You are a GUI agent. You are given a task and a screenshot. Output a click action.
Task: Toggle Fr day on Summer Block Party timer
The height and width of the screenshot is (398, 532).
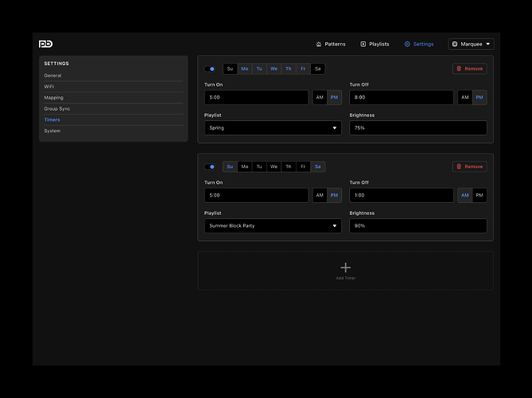[x=303, y=166]
